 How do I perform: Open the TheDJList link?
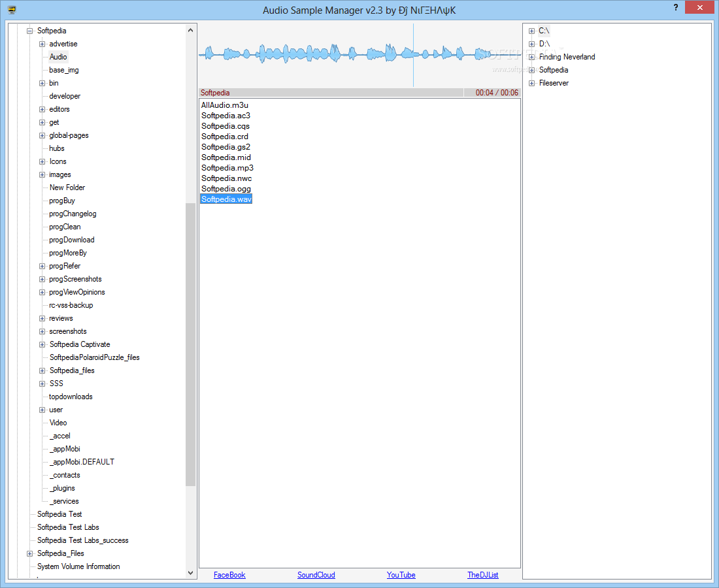(x=482, y=575)
